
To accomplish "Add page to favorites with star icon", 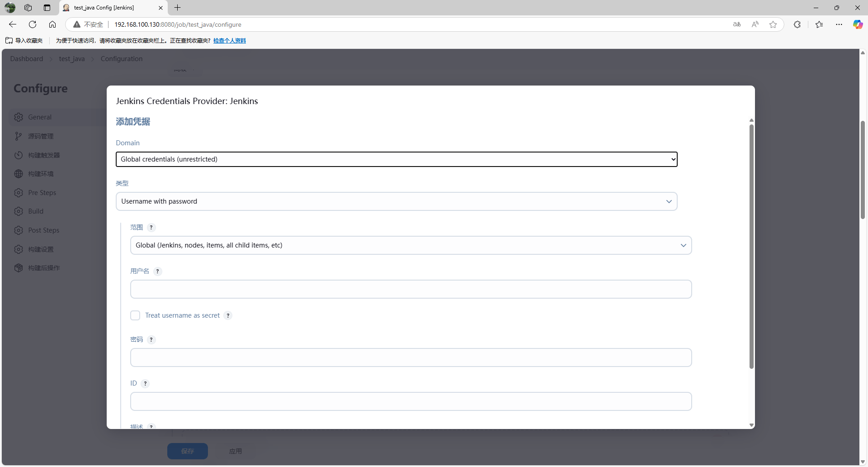I will click(x=773, y=24).
